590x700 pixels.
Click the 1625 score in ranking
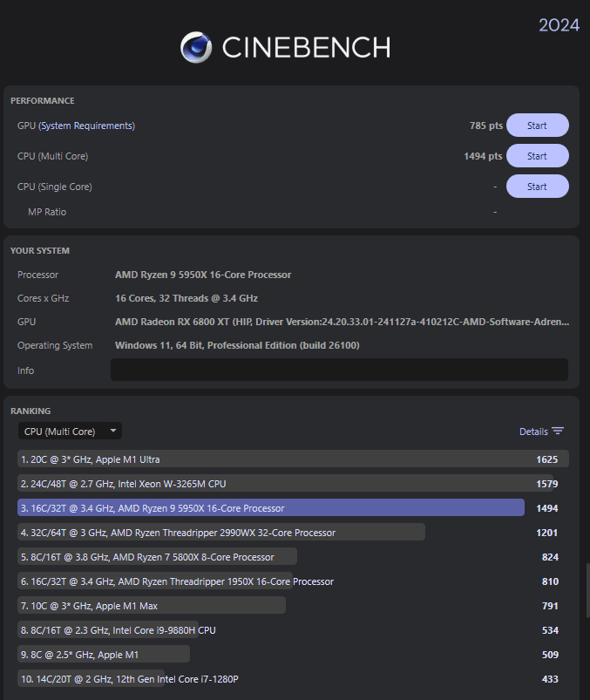(x=546, y=459)
